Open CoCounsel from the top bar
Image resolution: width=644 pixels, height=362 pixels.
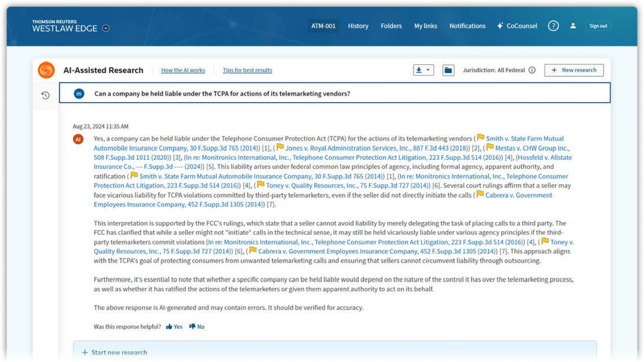pos(517,26)
